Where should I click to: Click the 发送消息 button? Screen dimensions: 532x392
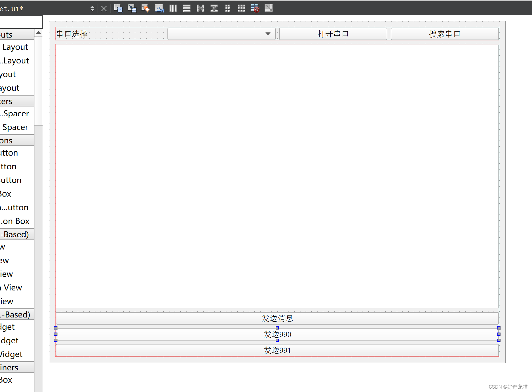point(277,318)
